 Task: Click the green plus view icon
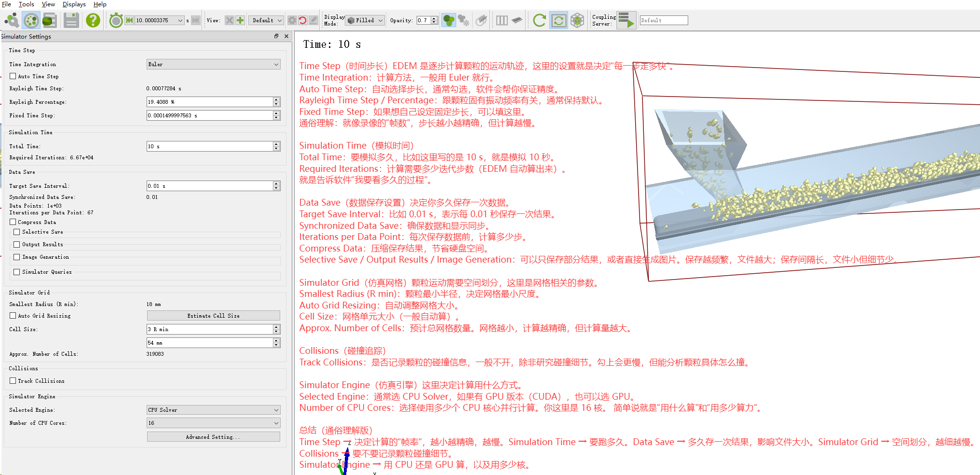coord(240,20)
